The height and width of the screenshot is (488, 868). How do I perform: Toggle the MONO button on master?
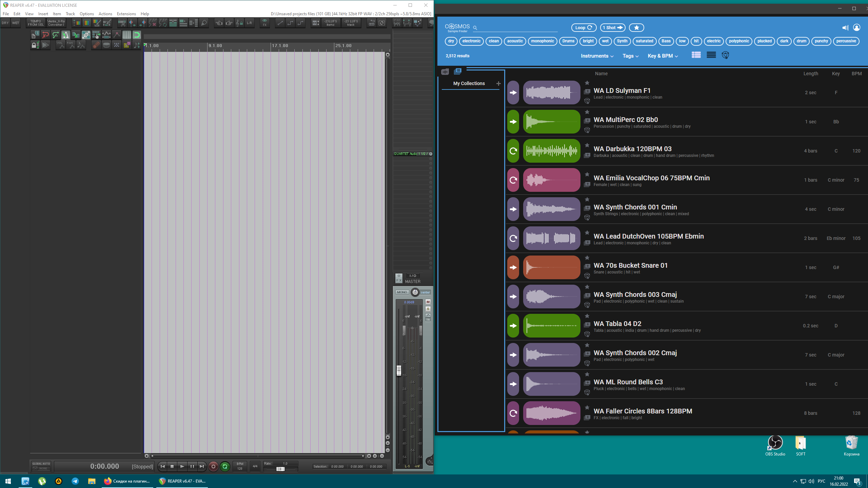[402, 292]
